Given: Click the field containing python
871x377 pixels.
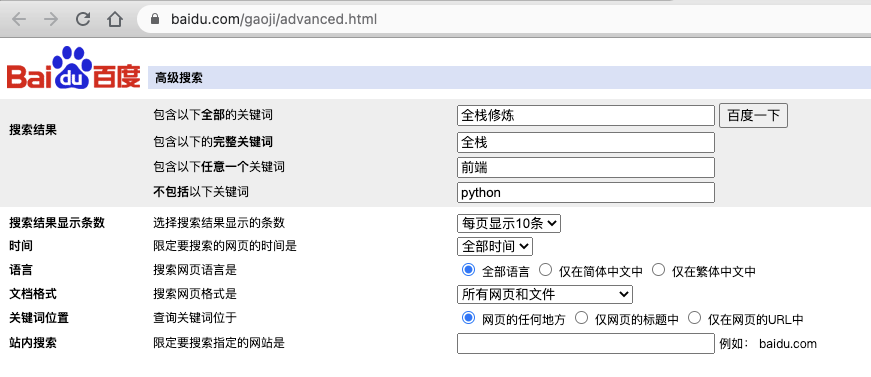Looking at the screenshot, I should [585, 193].
